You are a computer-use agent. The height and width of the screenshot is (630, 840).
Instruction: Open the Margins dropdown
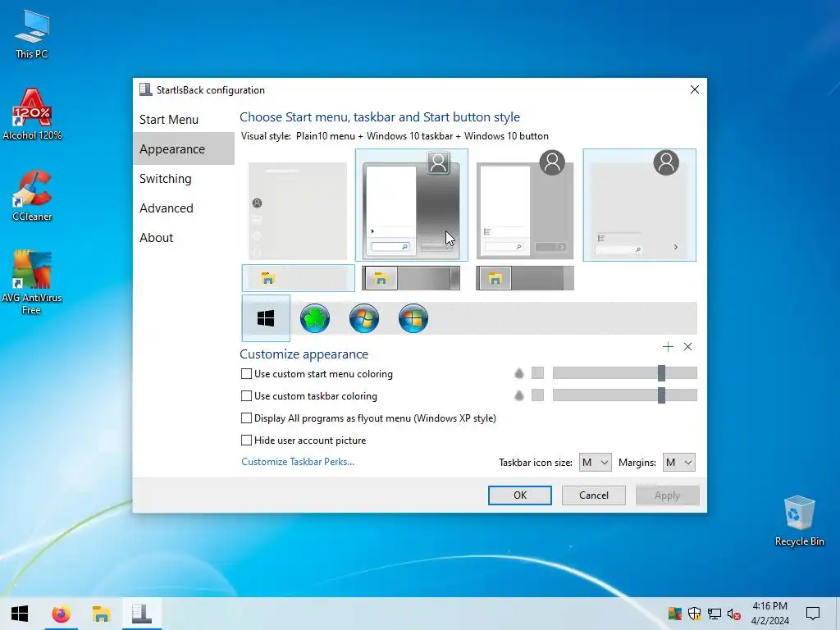click(x=678, y=463)
